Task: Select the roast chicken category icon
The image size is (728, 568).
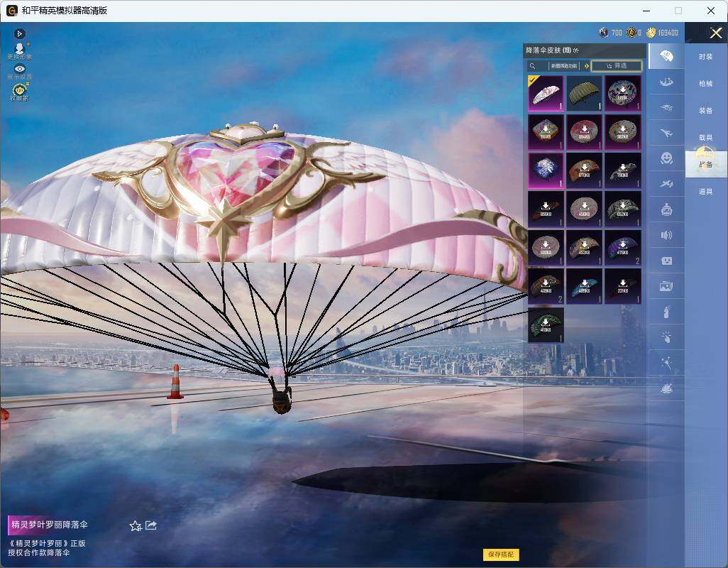Action: coord(666,388)
